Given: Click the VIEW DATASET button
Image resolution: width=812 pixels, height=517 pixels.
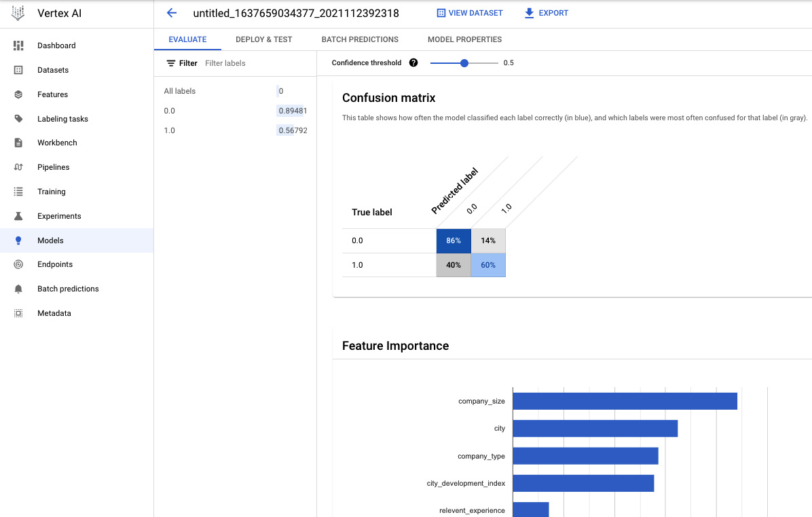Looking at the screenshot, I should point(470,13).
